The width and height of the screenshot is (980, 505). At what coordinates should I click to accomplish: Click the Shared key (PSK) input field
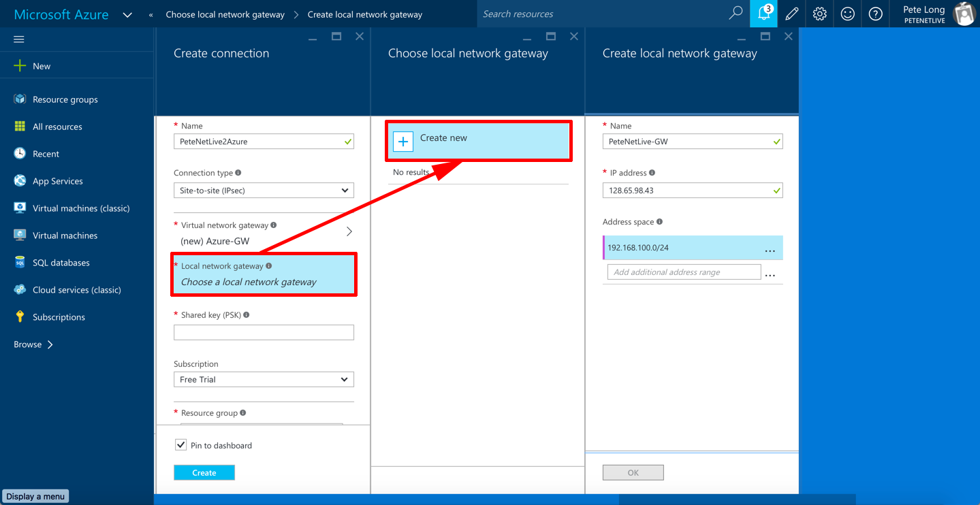[264, 332]
